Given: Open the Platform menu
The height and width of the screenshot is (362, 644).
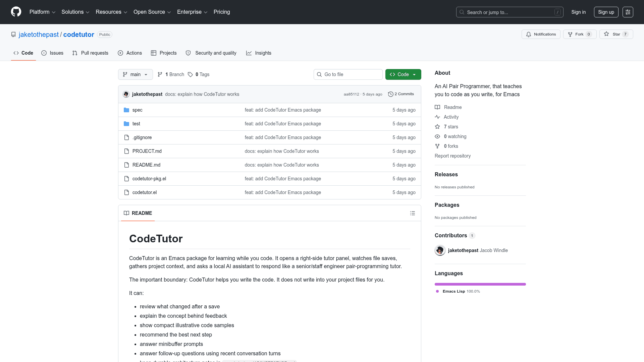Looking at the screenshot, I should pyautogui.click(x=42, y=12).
